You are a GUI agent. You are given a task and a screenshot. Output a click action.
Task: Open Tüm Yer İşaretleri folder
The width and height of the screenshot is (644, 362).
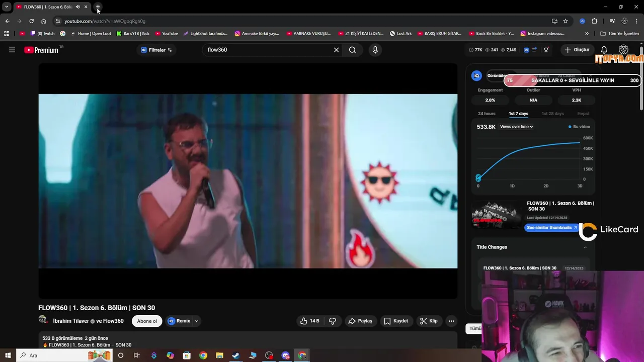point(620,34)
